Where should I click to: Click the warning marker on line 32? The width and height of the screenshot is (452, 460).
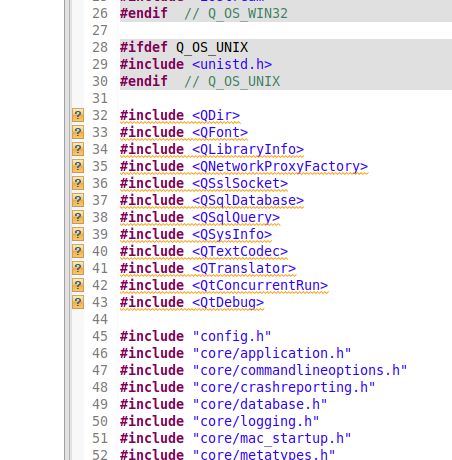[78, 115]
